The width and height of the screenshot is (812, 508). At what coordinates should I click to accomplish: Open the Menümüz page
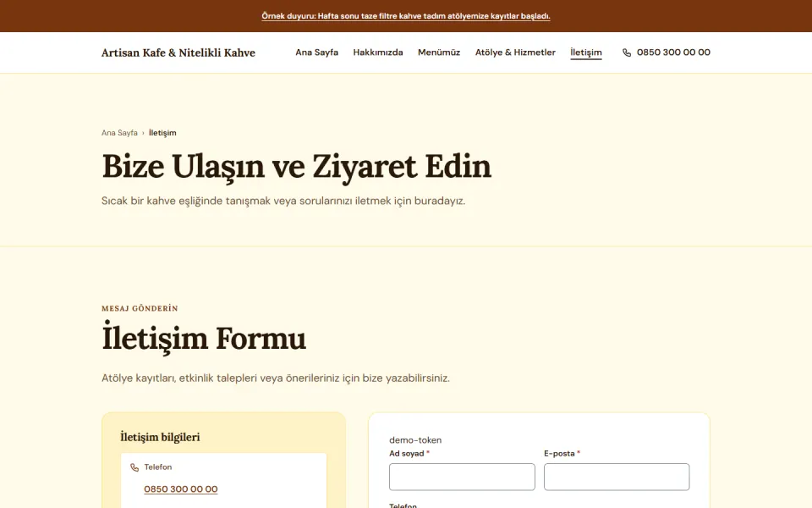(439, 52)
